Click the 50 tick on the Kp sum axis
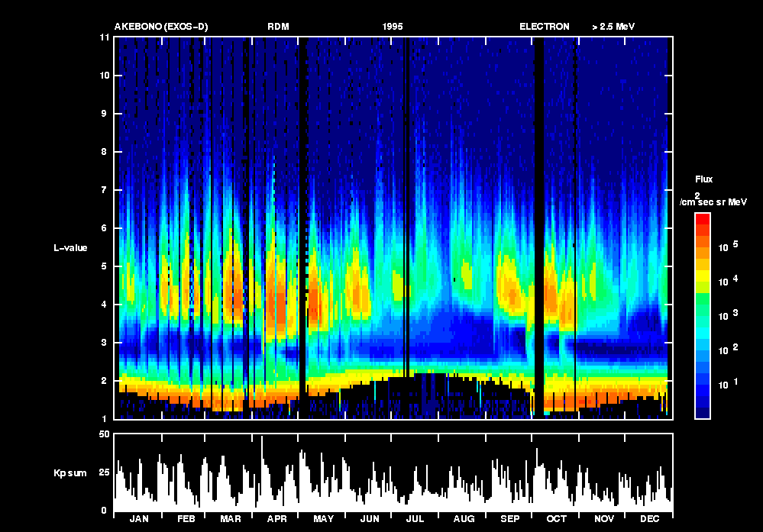 click(x=105, y=434)
